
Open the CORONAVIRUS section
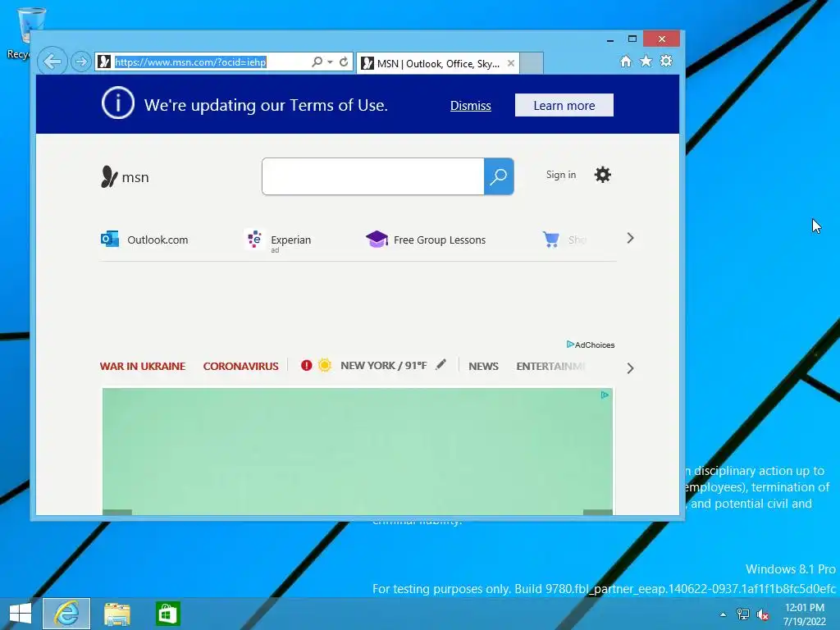pos(240,367)
